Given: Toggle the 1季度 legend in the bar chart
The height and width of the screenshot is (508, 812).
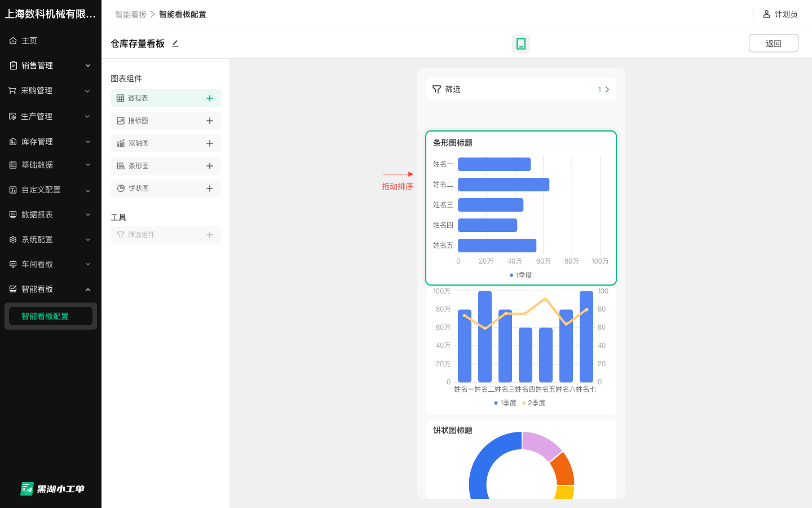Looking at the screenshot, I should 521,275.
